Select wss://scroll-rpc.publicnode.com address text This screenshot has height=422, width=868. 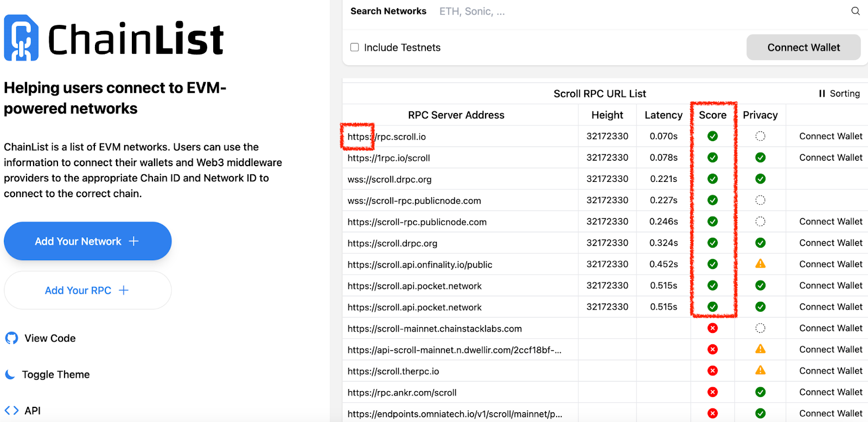[x=414, y=201]
